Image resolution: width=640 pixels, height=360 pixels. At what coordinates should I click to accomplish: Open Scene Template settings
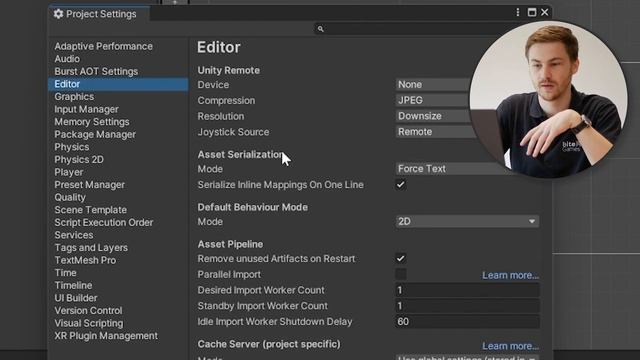[91, 210]
